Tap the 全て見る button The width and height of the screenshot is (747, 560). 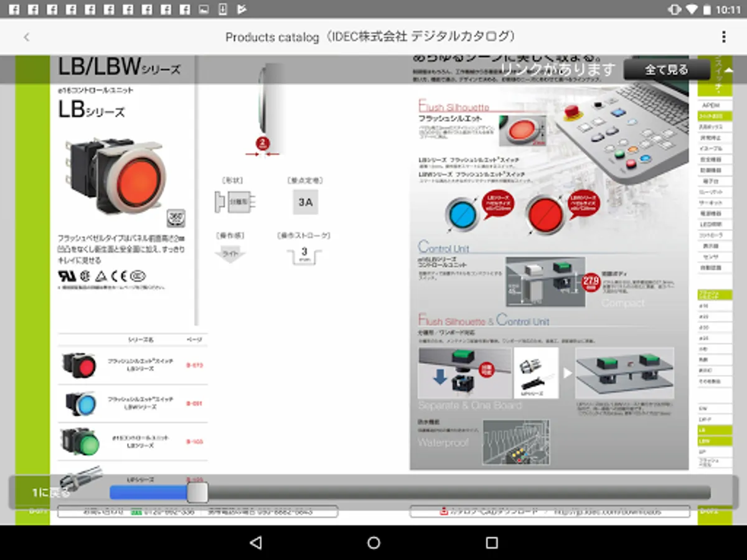[667, 70]
